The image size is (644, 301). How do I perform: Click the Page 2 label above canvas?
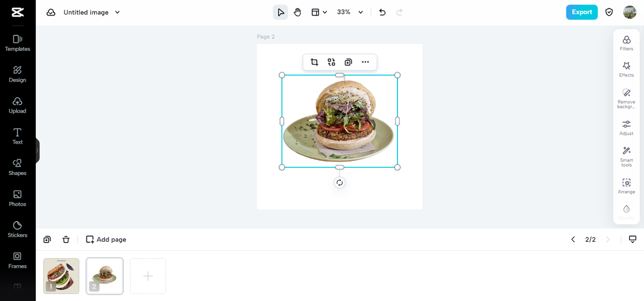pos(266,37)
